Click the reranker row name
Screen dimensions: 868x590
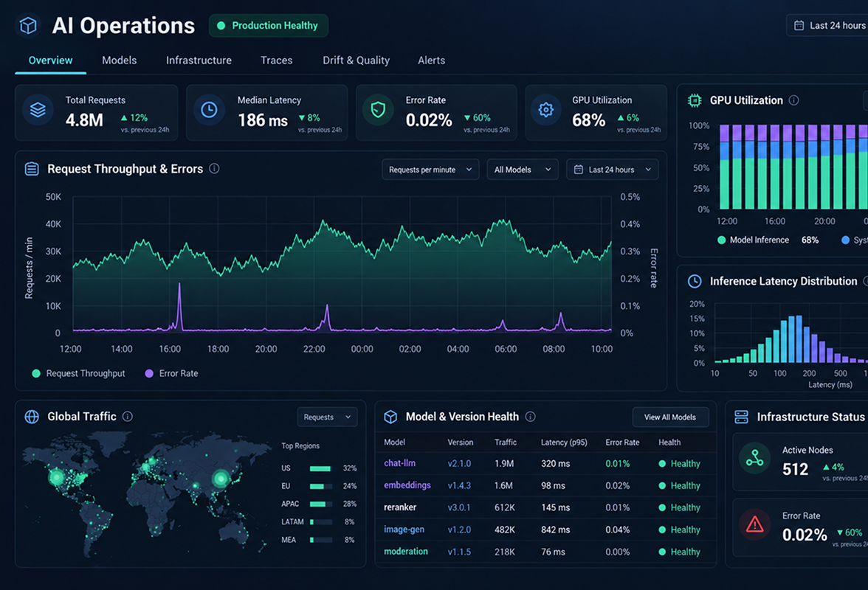point(400,507)
